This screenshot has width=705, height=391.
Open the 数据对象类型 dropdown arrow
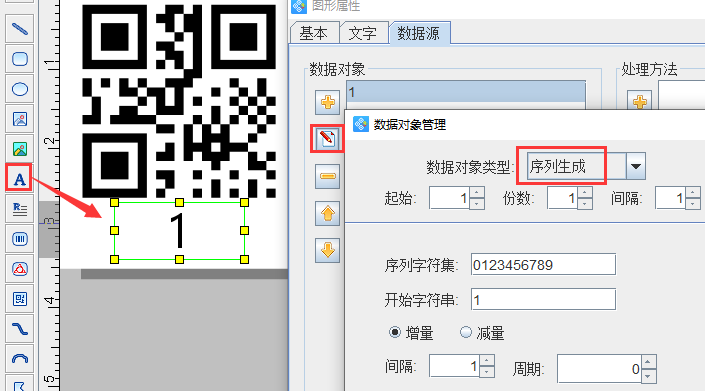pyautogui.click(x=636, y=166)
